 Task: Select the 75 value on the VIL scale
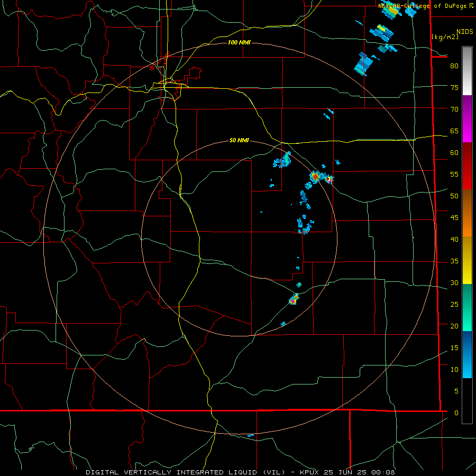click(x=454, y=87)
